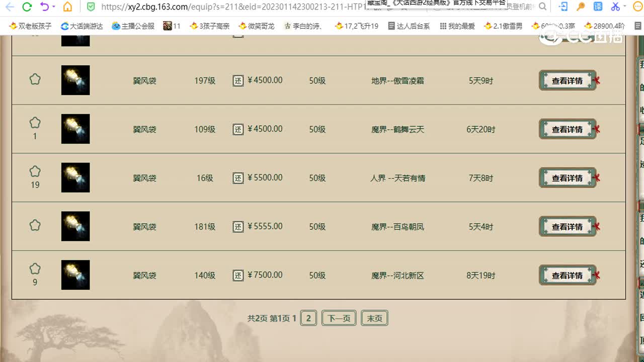644x362 pixels.
Task: Click the 181级 level cell
Action: 205,227
